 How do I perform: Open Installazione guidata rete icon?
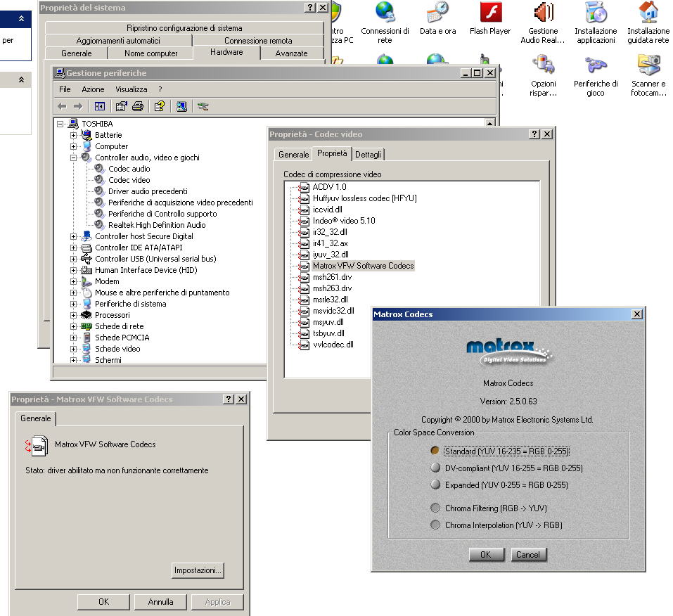(648, 23)
